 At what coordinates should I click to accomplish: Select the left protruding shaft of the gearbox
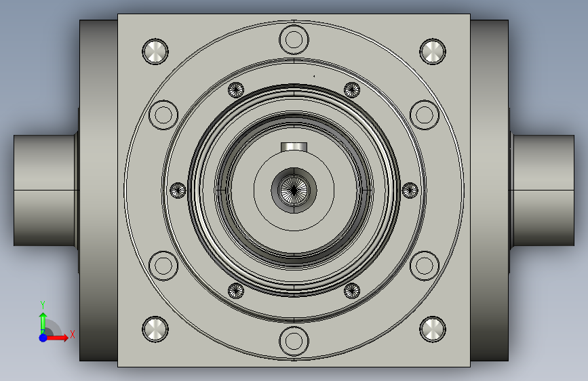[45, 190]
